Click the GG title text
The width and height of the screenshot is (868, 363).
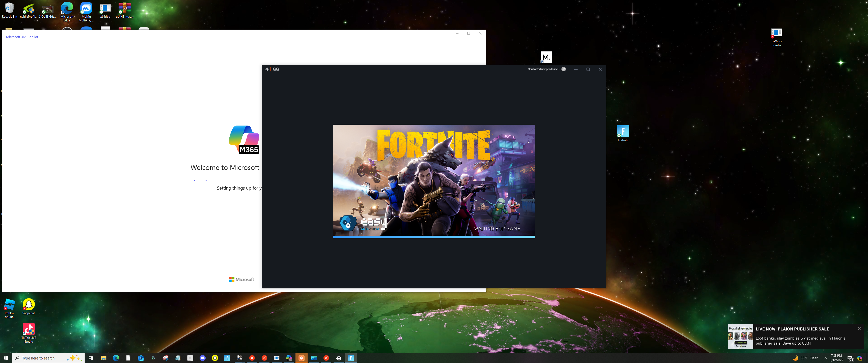click(276, 69)
